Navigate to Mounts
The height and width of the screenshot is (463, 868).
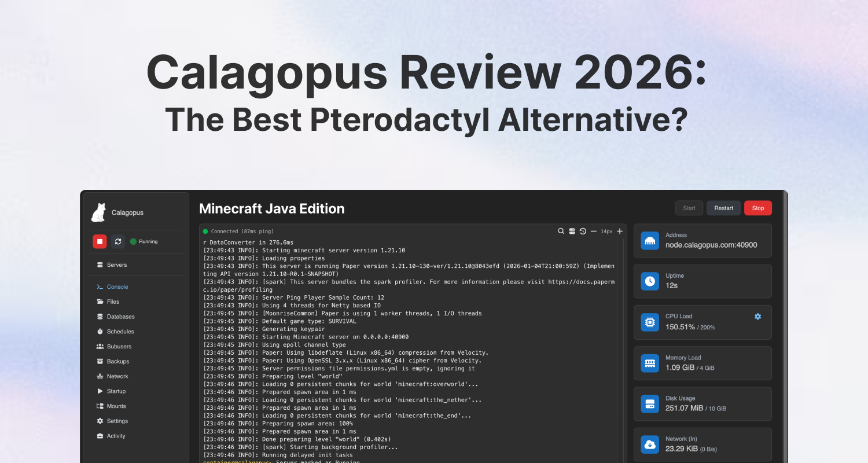click(111, 406)
